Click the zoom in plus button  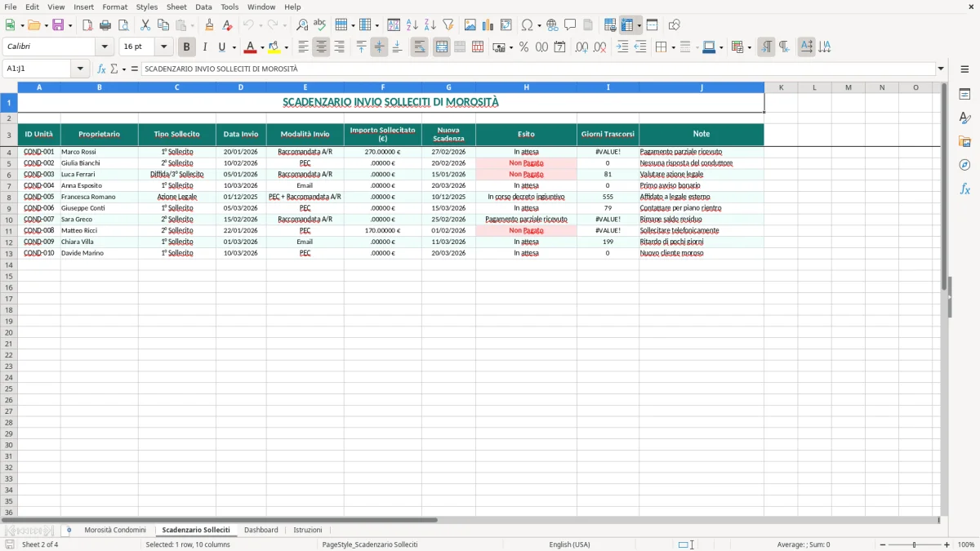click(947, 544)
